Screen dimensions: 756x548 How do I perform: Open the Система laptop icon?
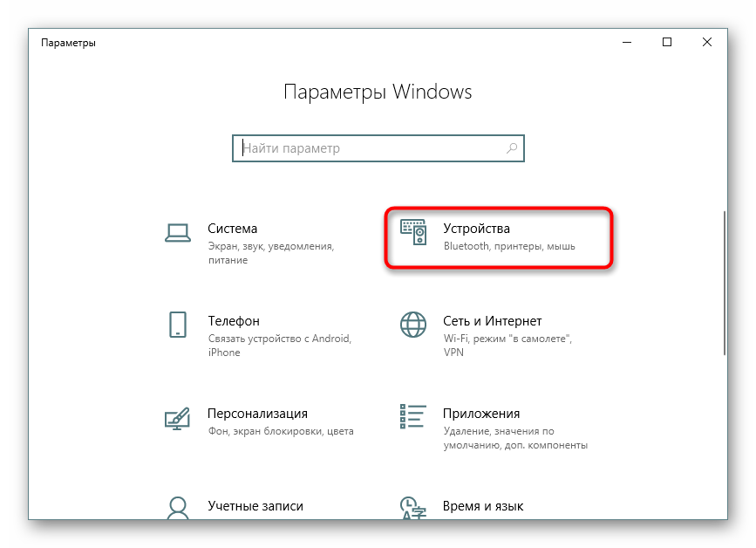coord(177,232)
